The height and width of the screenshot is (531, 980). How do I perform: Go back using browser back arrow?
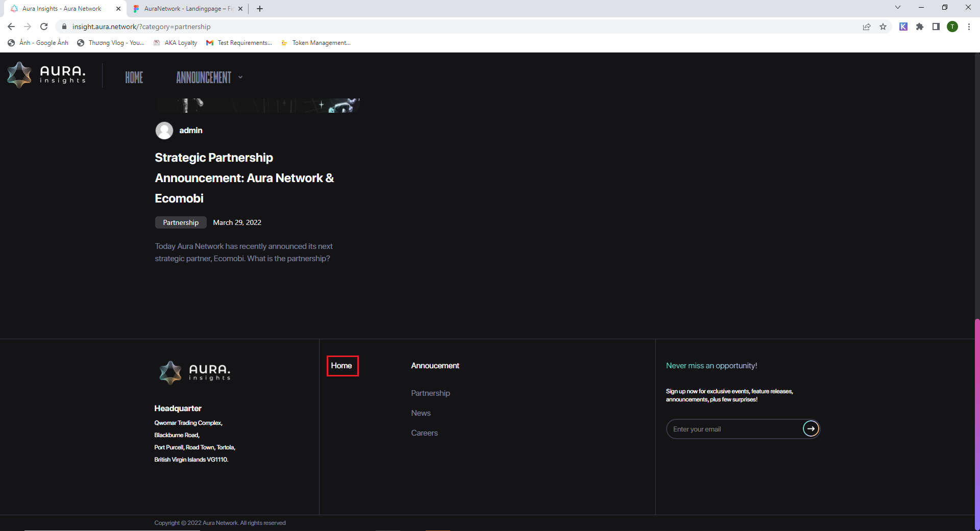[x=11, y=27]
